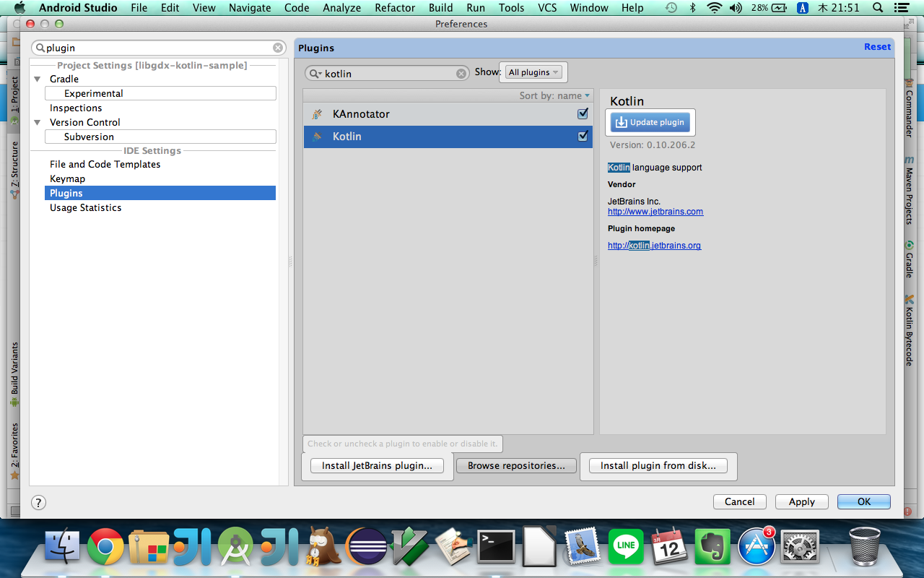Select Experimental under Gradle
924x578 pixels.
click(x=160, y=93)
